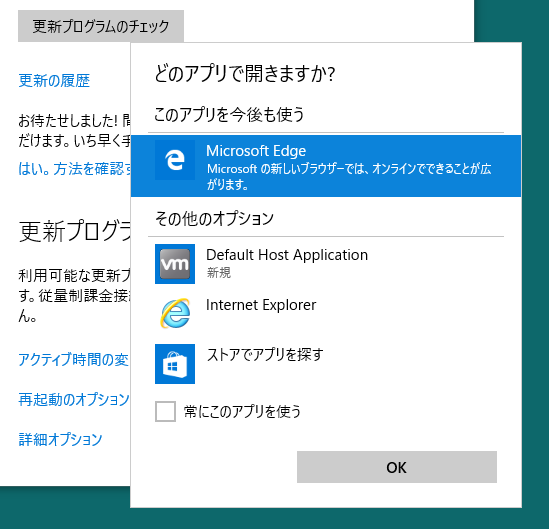This screenshot has width=549, height=529.
Task: Open the はい。方法を確認 link in Settings
Action: [x=74, y=169]
